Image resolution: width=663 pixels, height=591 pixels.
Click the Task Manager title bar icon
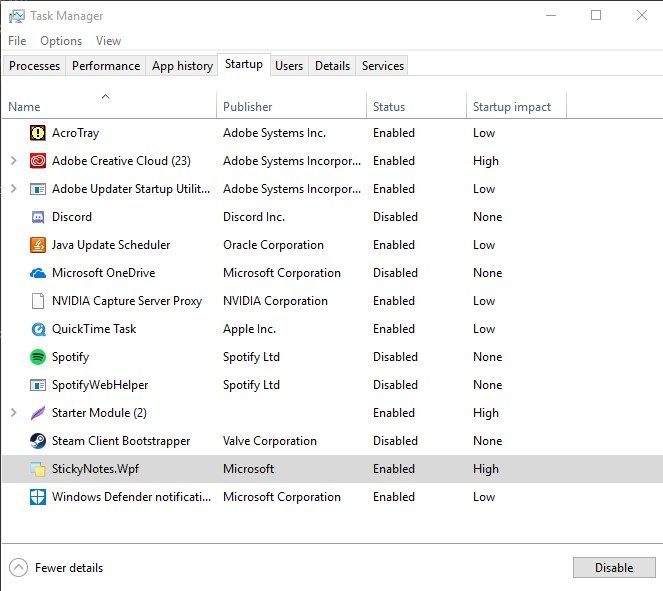coord(17,16)
